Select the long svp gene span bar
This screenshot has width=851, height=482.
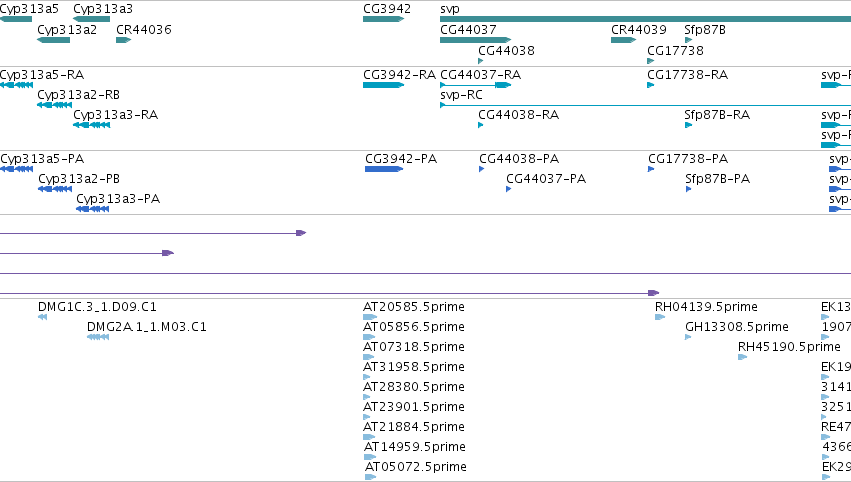click(645, 19)
